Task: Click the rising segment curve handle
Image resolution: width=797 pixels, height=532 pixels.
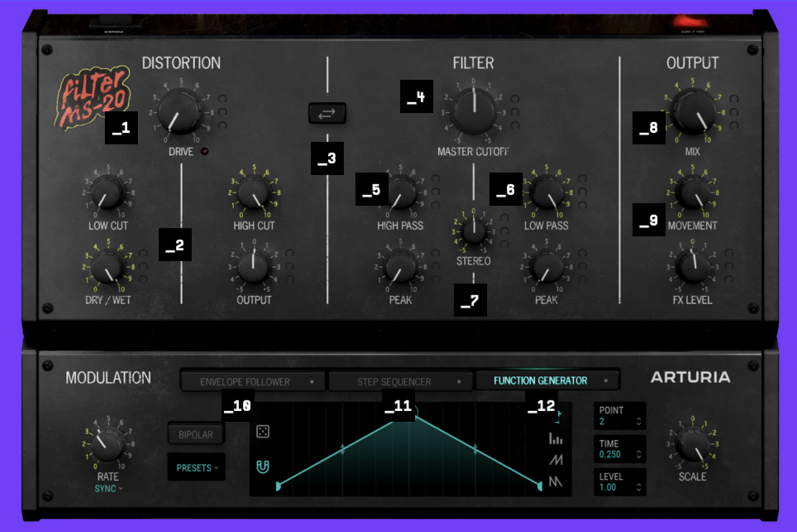Action: [342, 449]
